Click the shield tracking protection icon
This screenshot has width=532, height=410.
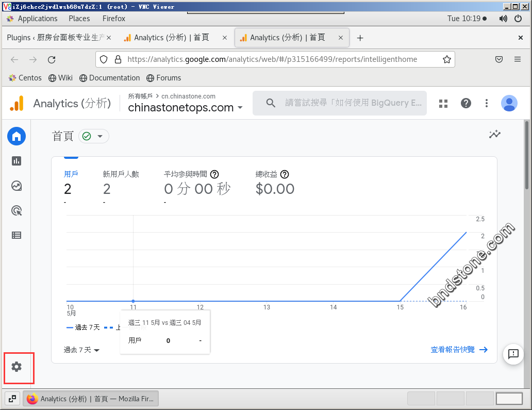click(104, 59)
